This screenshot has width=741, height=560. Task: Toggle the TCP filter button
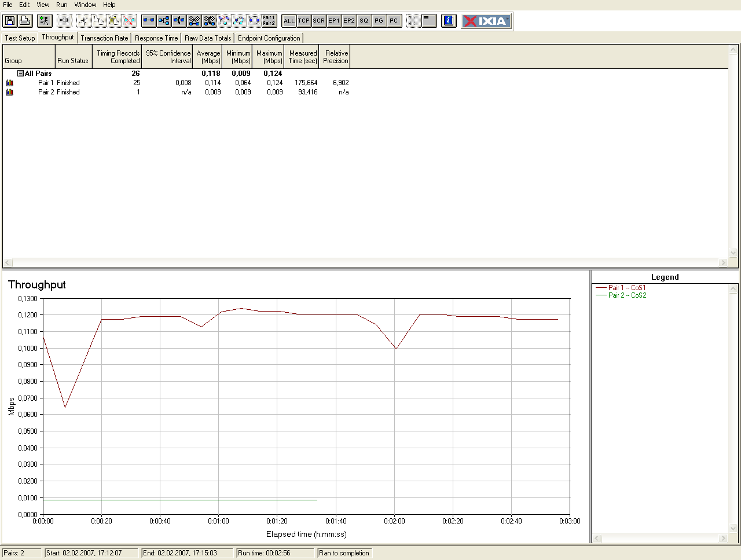(304, 21)
